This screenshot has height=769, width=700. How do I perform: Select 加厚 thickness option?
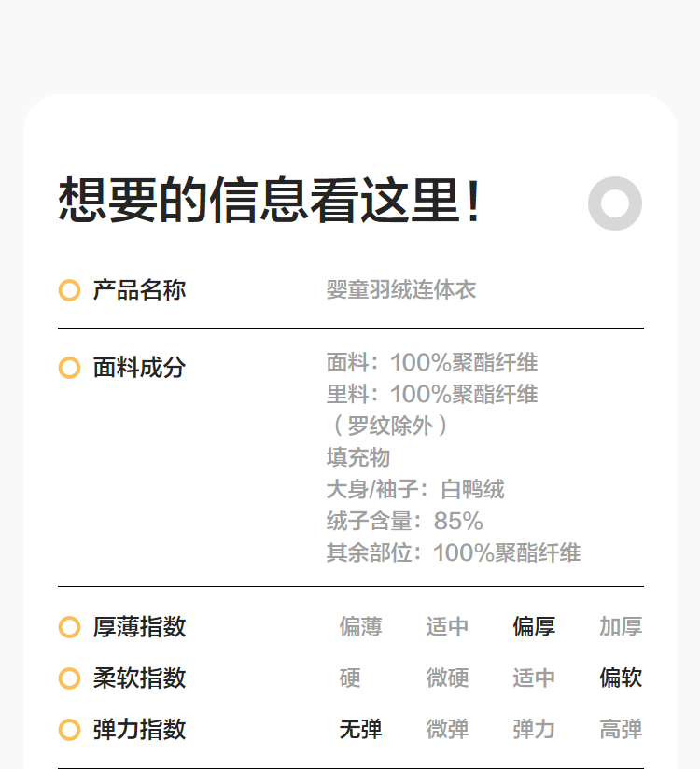(621, 627)
